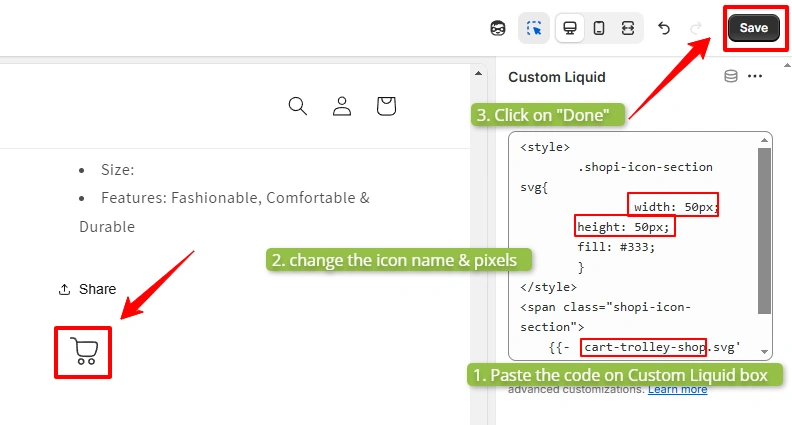Click the cart trolley icon in preview
The image size is (792, 425).
click(x=83, y=352)
